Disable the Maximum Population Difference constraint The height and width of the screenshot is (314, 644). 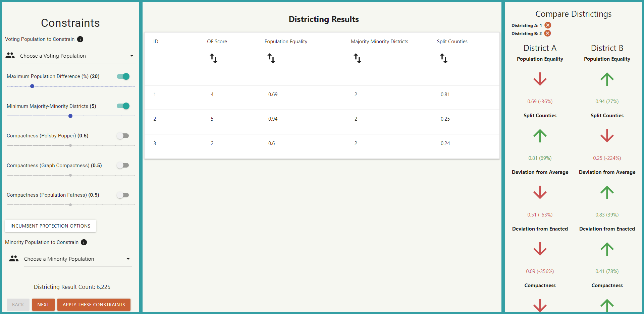pyautogui.click(x=123, y=76)
